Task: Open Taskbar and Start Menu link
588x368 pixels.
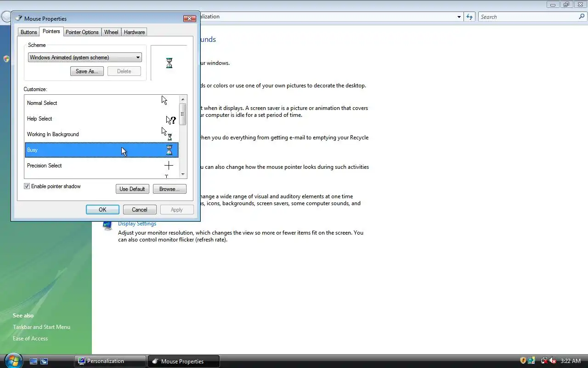Action: point(41,327)
